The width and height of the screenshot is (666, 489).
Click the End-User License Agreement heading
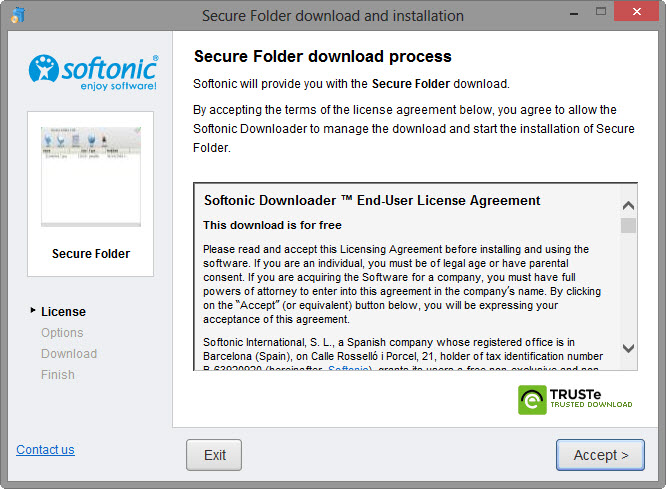(x=372, y=200)
